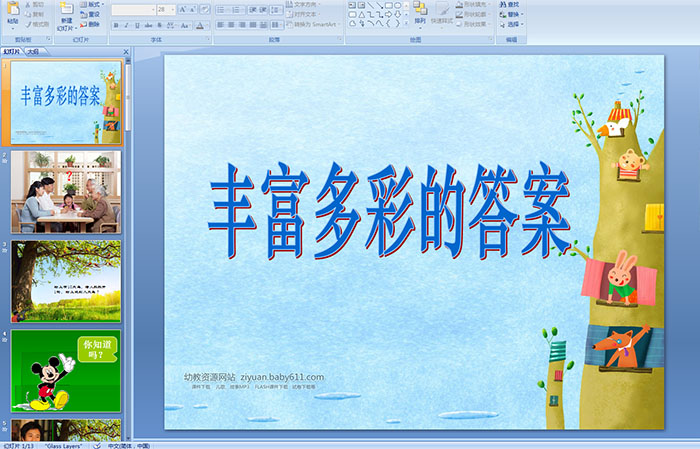
Task: Reset the slide with 重设 button
Action: tap(90, 14)
